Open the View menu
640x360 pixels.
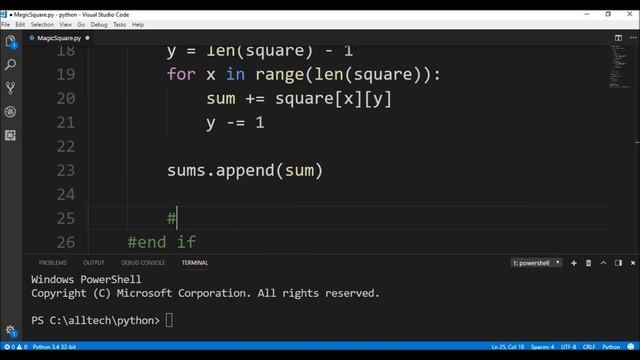[65, 24]
